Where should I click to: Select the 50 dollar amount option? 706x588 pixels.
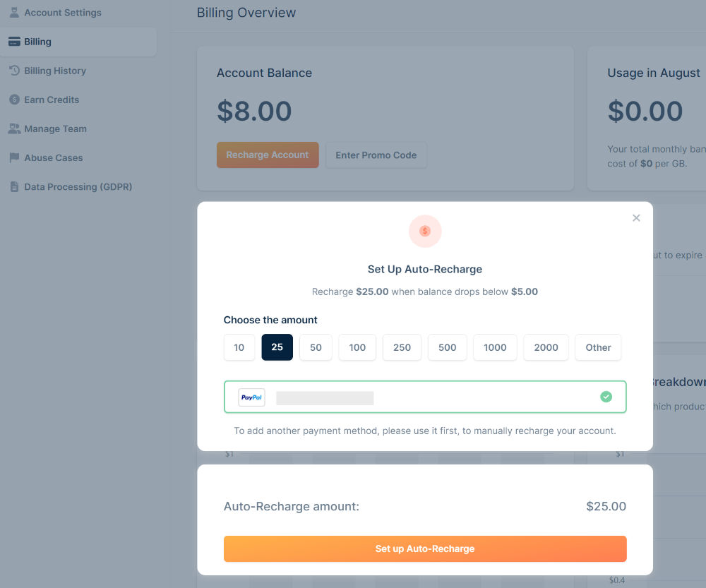[316, 347]
